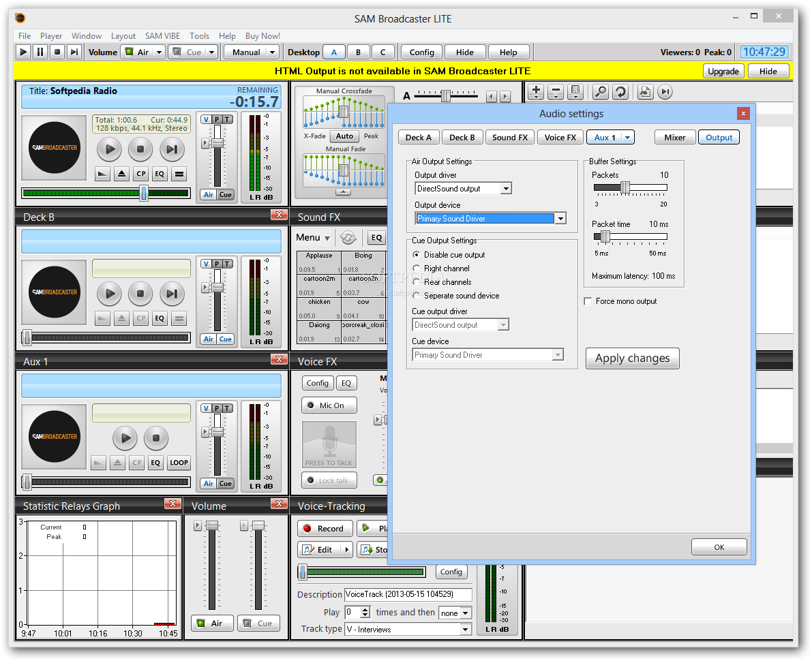Open the Output driver dropdown
Image resolution: width=812 pixels, height=661 pixels.
point(506,189)
